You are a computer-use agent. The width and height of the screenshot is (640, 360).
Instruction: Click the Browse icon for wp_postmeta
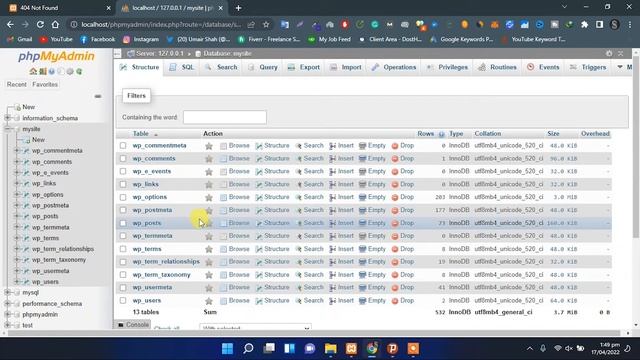223,210
